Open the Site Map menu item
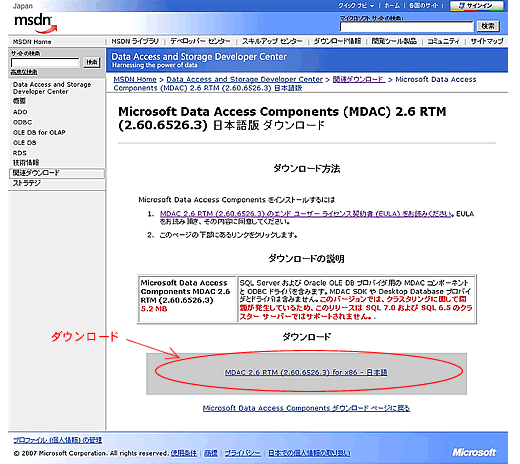This screenshot has height=464, width=520. tap(487, 41)
